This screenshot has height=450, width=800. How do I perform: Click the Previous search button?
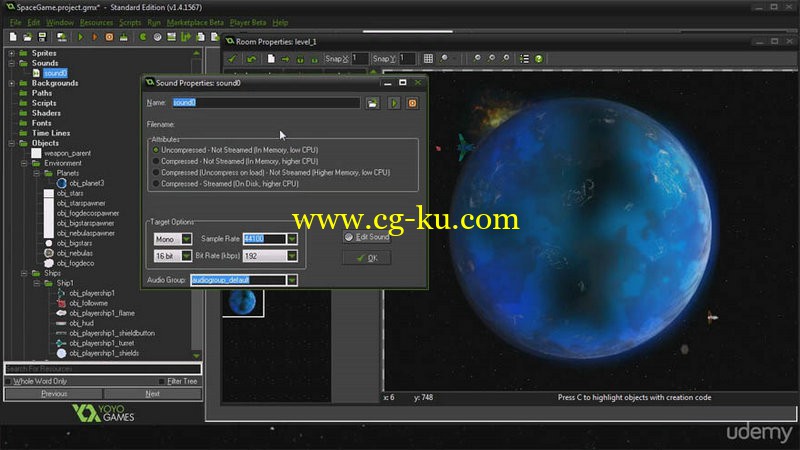pyautogui.click(x=54, y=394)
